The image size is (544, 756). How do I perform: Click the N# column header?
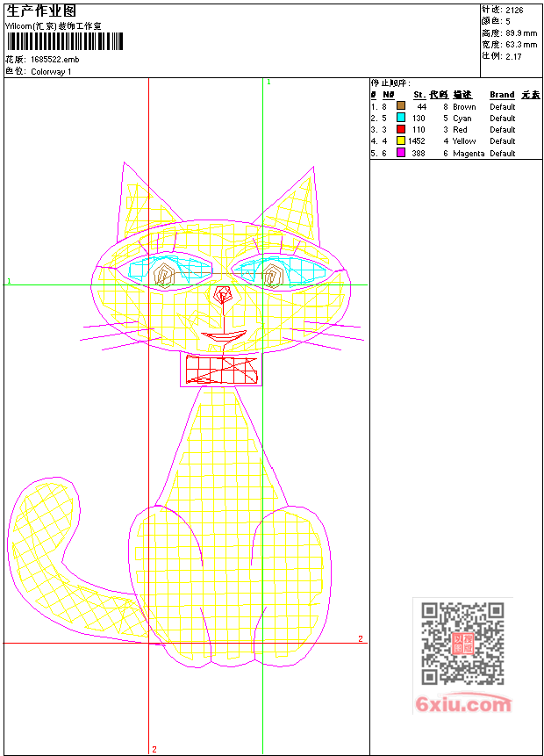pos(389,95)
